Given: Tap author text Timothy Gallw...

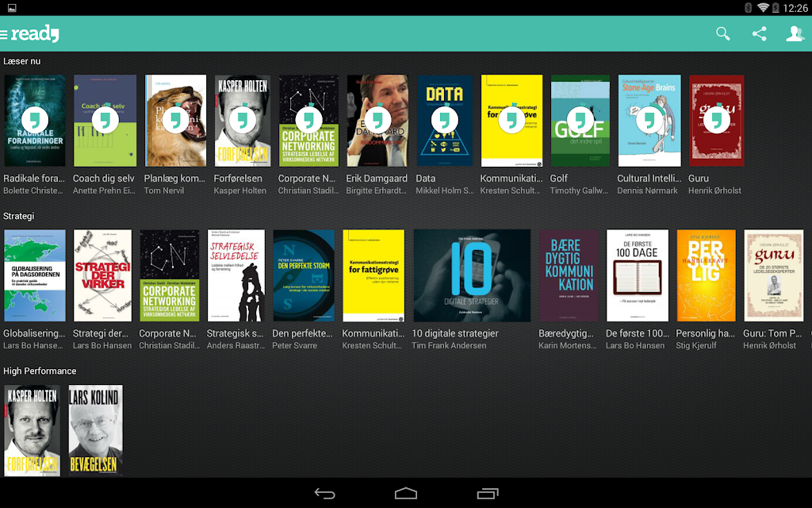Looking at the screenshot, I should pyautogui.click(x=579, y=190).
